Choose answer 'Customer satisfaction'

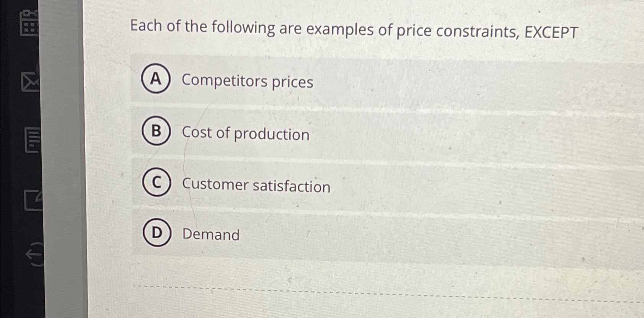coord(256,186)
